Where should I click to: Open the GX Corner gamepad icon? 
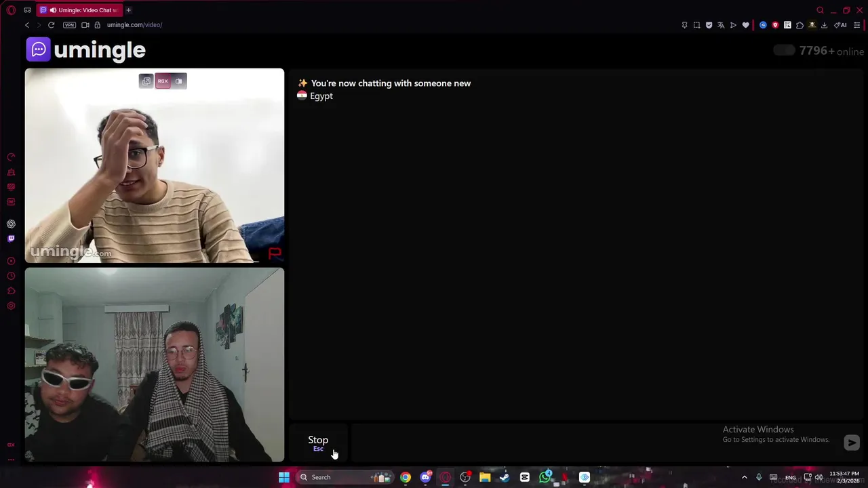coord(27,10)
